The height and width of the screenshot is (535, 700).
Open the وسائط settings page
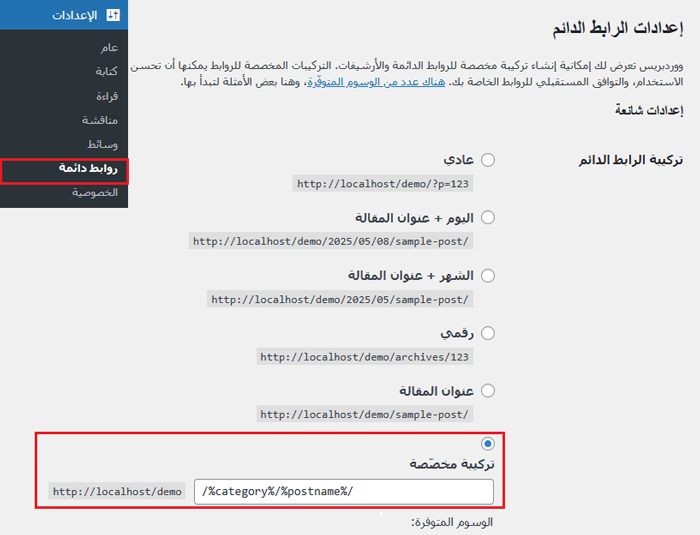click(102, 145)
